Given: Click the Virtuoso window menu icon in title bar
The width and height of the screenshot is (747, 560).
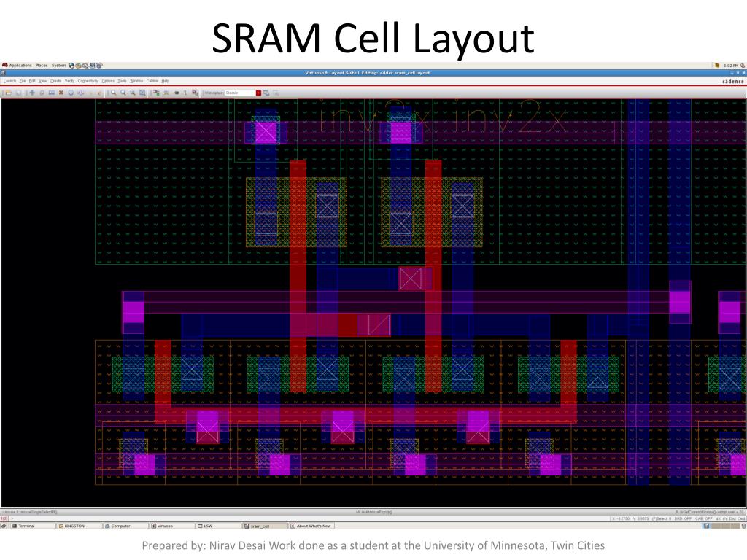Looking at the screenshot, I should click(x=3, y=73).
